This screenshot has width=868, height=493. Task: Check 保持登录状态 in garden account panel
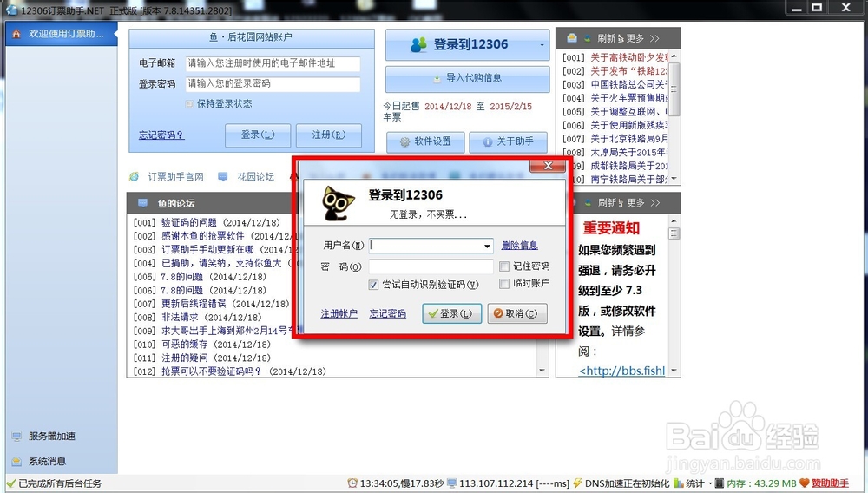(x=190, y=104)
